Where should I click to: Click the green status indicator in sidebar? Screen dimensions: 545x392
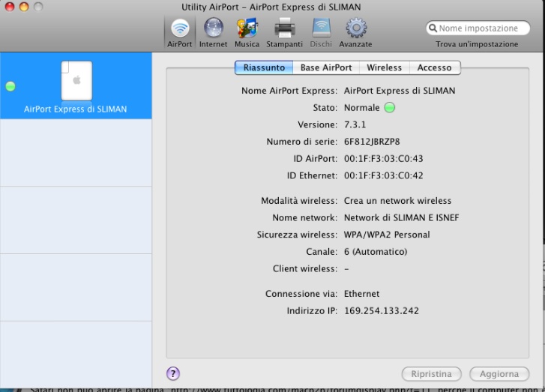pos(10,86)
